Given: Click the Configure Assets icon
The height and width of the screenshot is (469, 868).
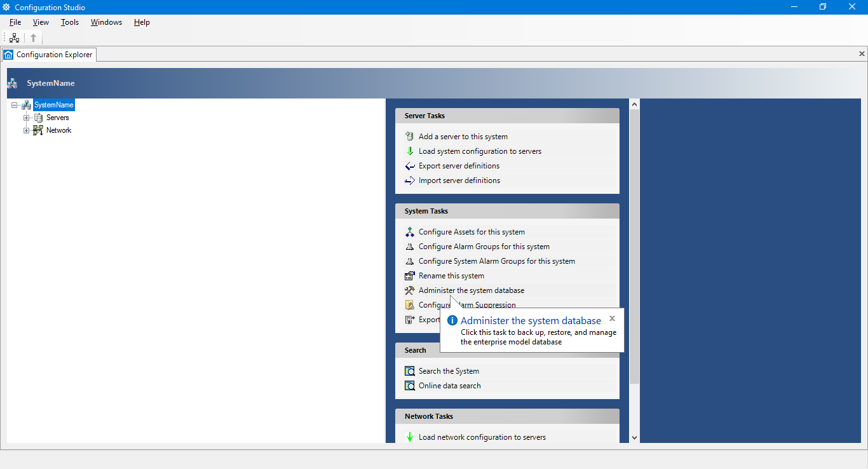Looking at the screenshot, I should click(410, 232).
